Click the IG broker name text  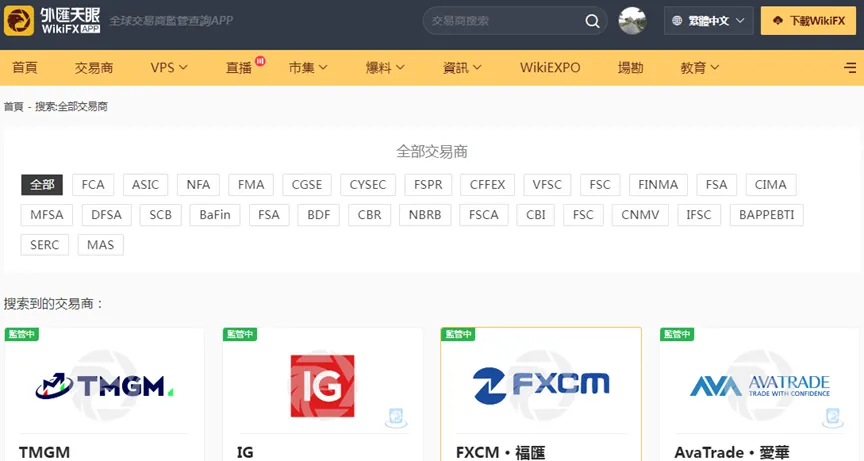click(x=245, y=452)
